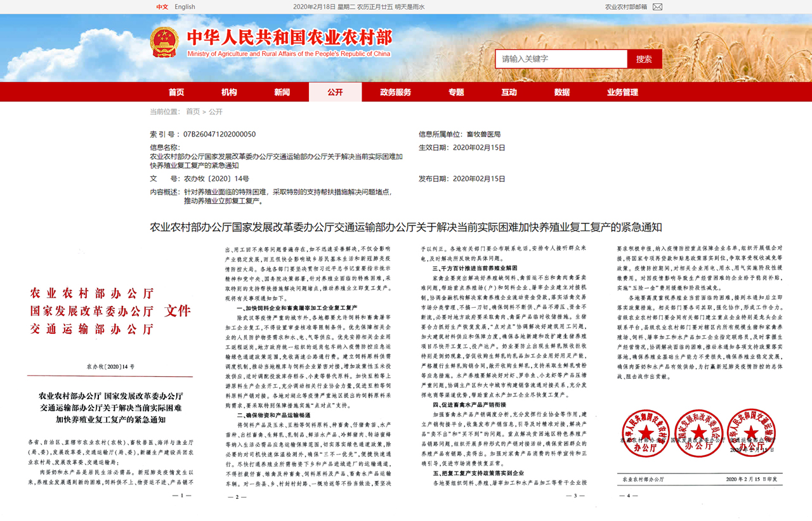Switch language to English
Image resolution: width=812 pixels, height=521 pixels.
tap(185, 7)
